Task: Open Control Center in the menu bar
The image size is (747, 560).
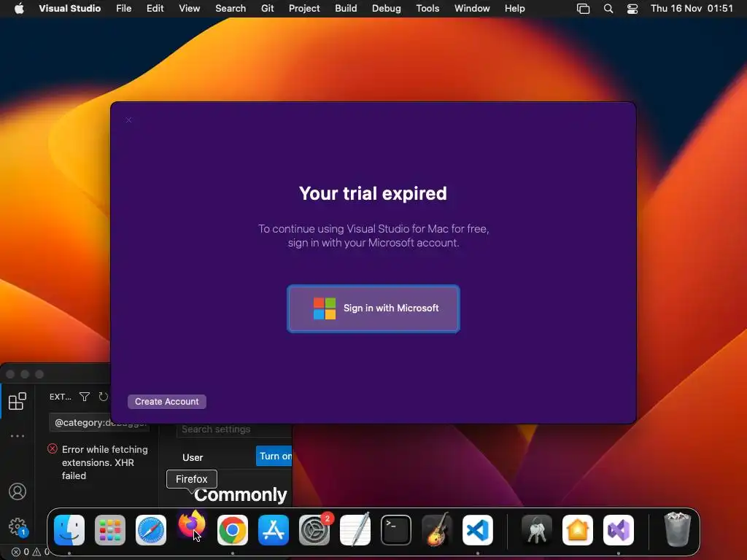Action: coord(632,9)
